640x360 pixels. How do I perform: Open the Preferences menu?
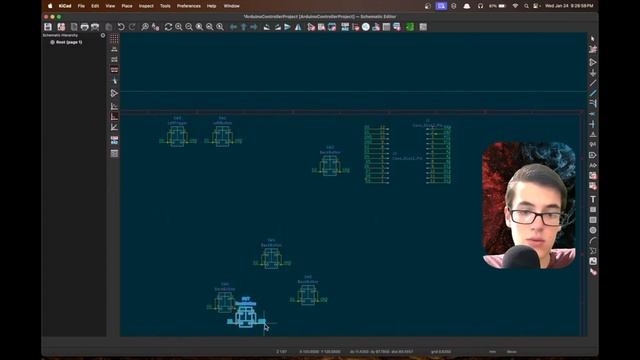[x=189, y=6]
